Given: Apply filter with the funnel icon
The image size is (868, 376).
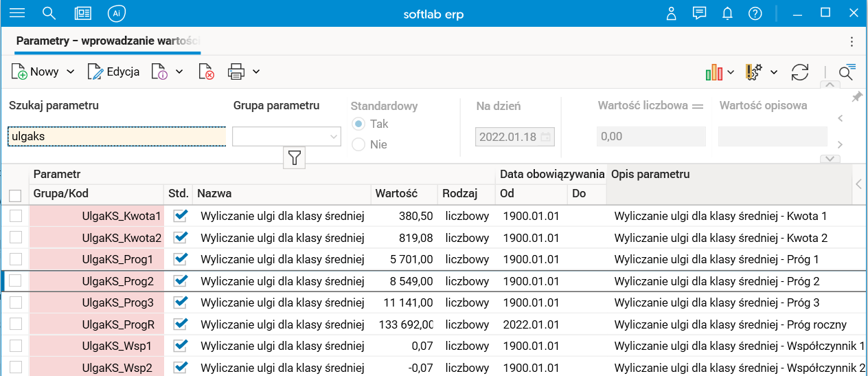Looking at the screenshot, I should (x=294, y=158).
